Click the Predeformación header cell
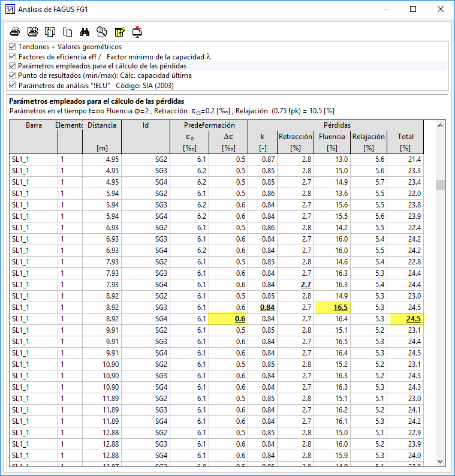455x476 pixels. (x=209, y=125)
